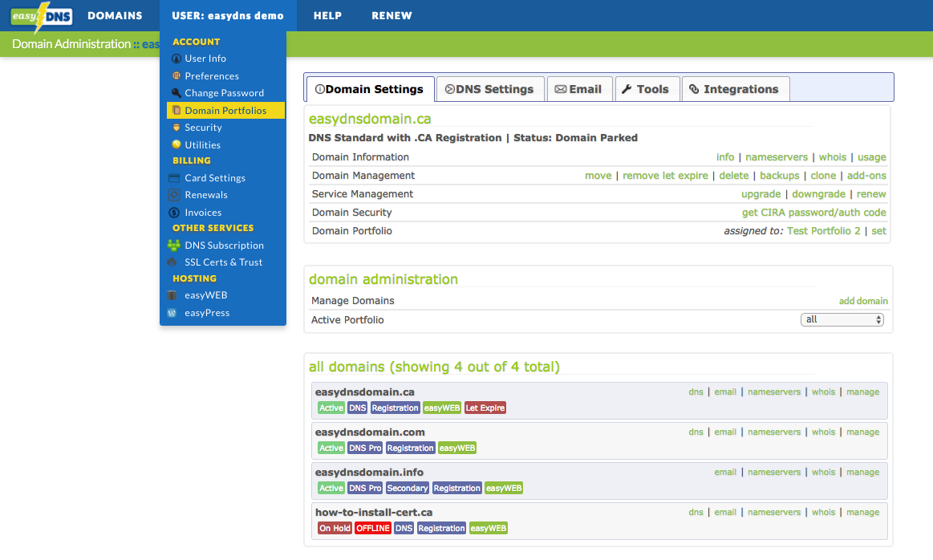Open the Test Portfolio 2 link
This screenshot has height=560, width=933.
coord(824,231)
